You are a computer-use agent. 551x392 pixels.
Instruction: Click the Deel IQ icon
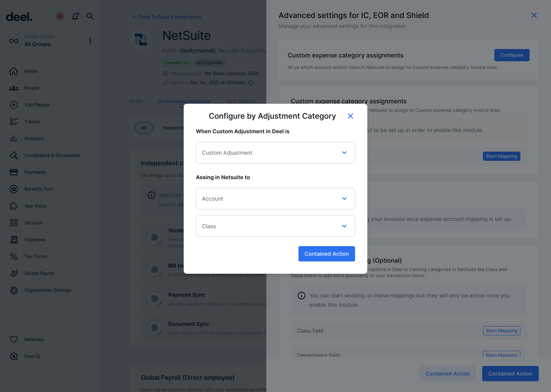14,356
